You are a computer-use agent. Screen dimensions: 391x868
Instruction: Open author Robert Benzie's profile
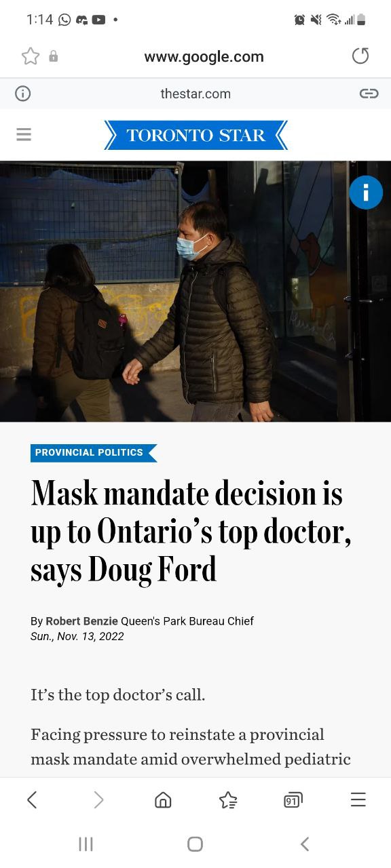coord(81,621)
